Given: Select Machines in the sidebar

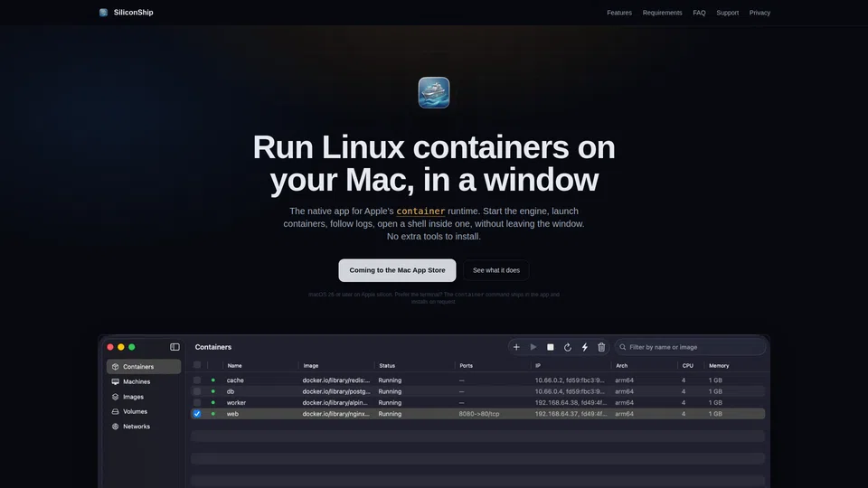Looking at the screenshot, I should point(144,381).
